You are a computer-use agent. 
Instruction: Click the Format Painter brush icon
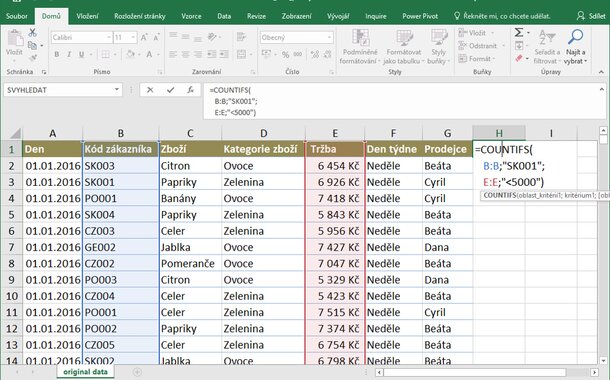pyautogui.click(x=33, y=58)
